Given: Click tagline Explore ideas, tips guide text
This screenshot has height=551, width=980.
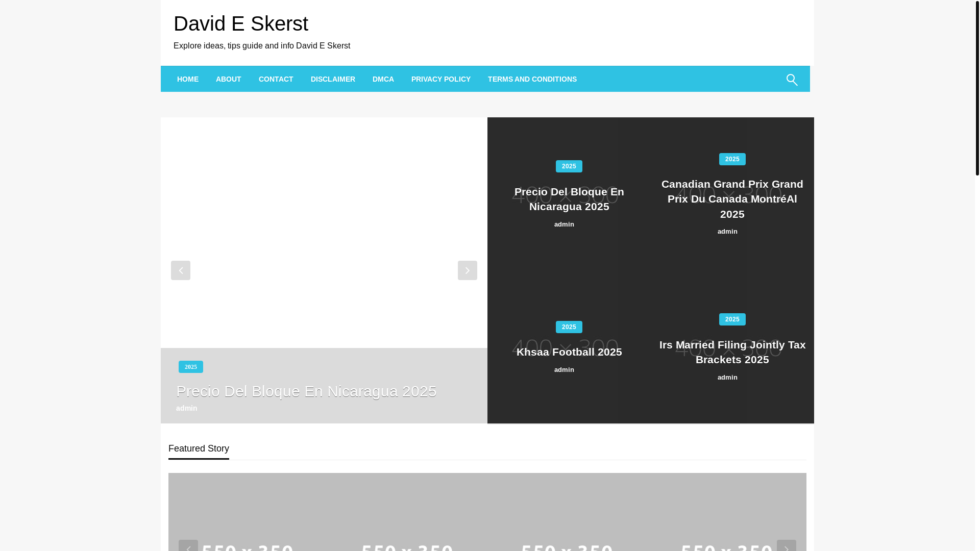Looking at the screenshot, I should pyautogui.click(x=262, y=46).
